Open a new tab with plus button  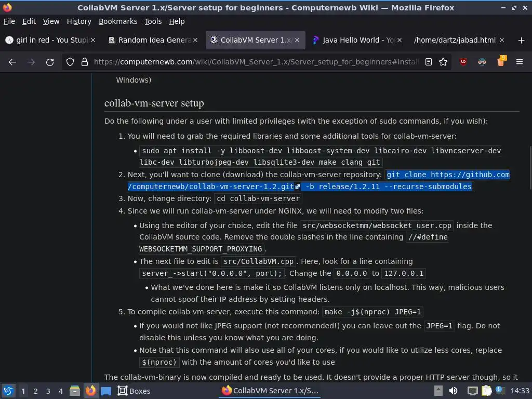(522, 41)
